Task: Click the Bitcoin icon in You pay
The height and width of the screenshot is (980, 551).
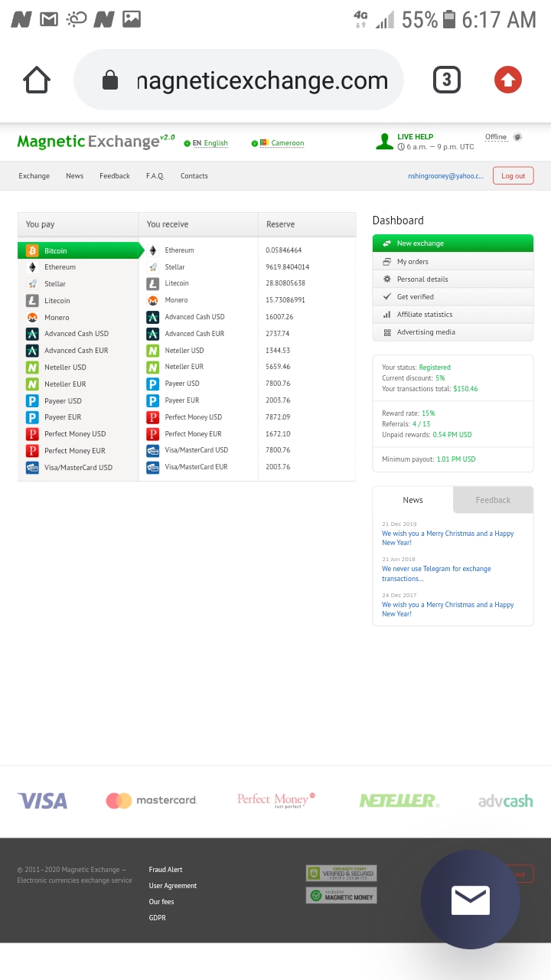Action: 32,250
